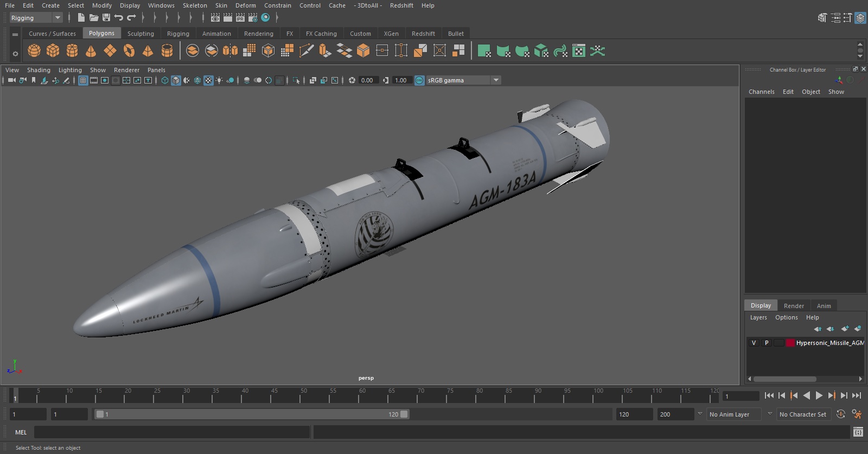Create a polygon pyramid from the shelf

pyautogui.click(x=148, y=51)
